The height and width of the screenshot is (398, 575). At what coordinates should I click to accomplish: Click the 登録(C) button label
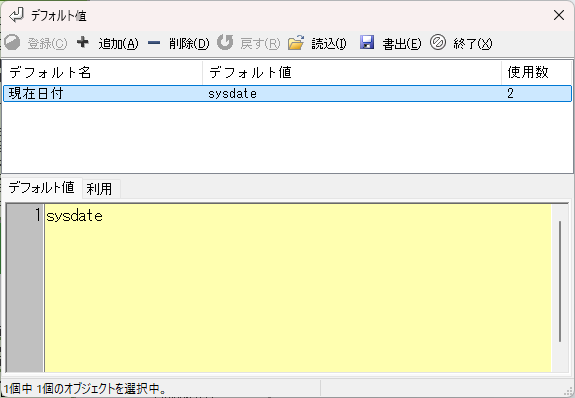click(47, 44)
